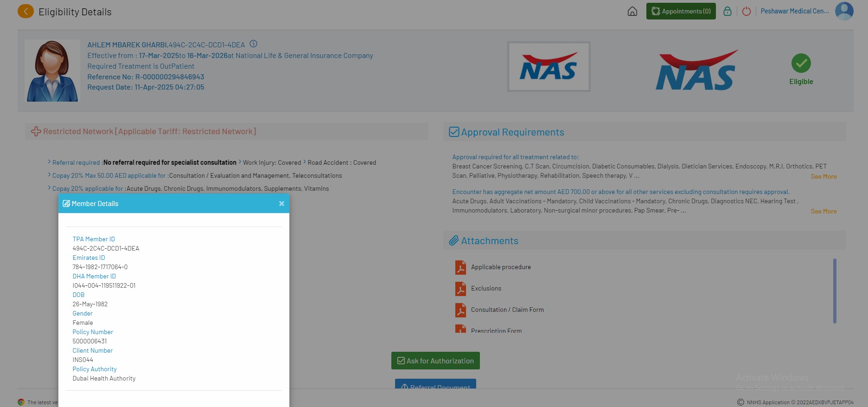Go to home via house icon
This screenshot has width=868, height=407.
coord(632,11)
